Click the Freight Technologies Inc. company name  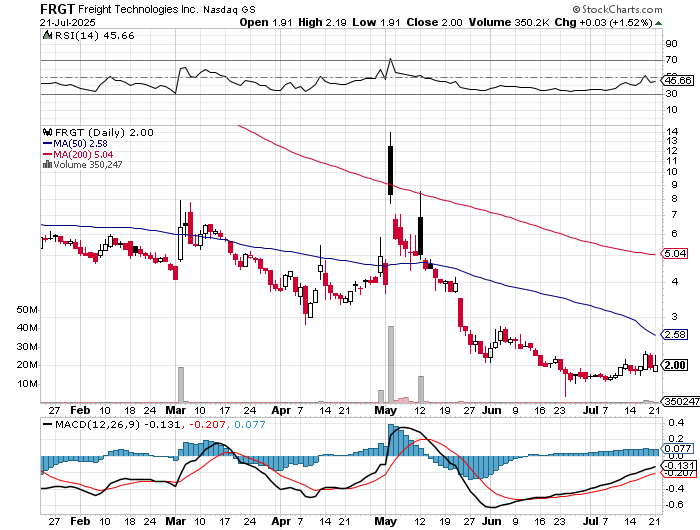point(138,9)
